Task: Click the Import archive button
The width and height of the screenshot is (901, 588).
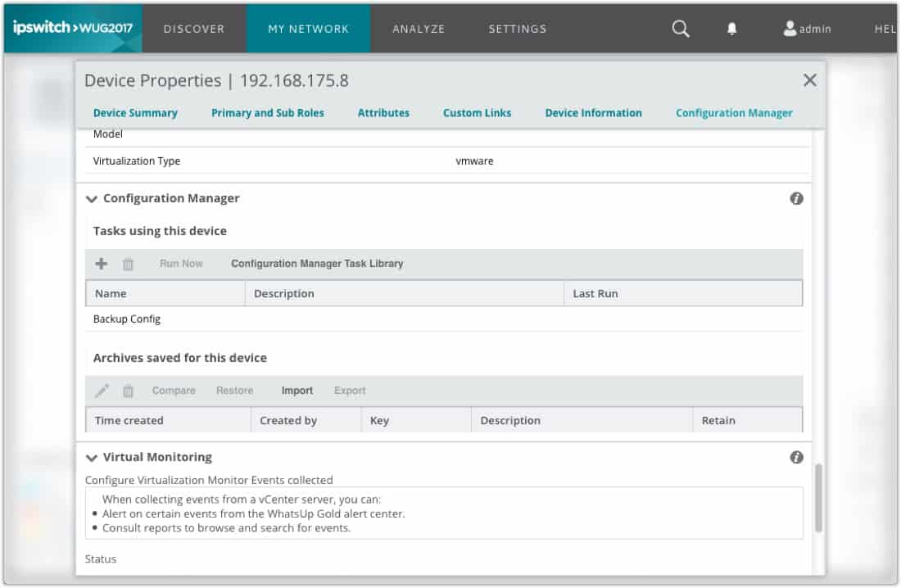Action: 297,391
